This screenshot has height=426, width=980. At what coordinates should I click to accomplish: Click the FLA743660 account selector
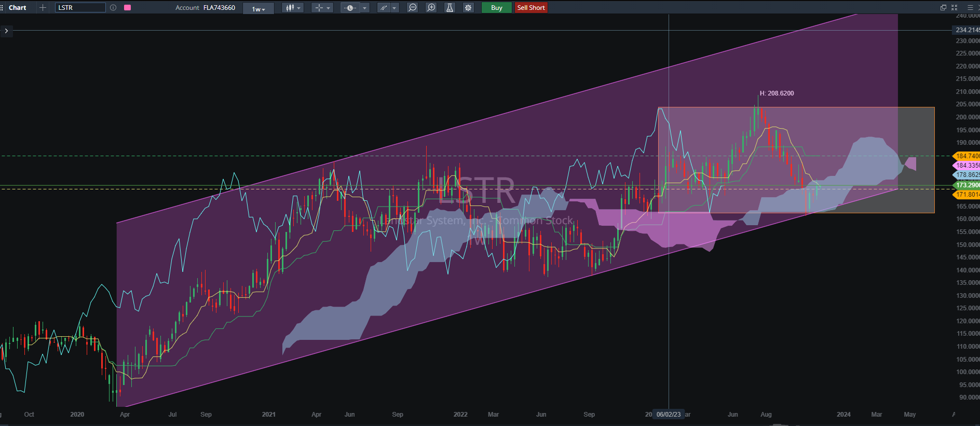pyautogui.click(x=219, y=8)
